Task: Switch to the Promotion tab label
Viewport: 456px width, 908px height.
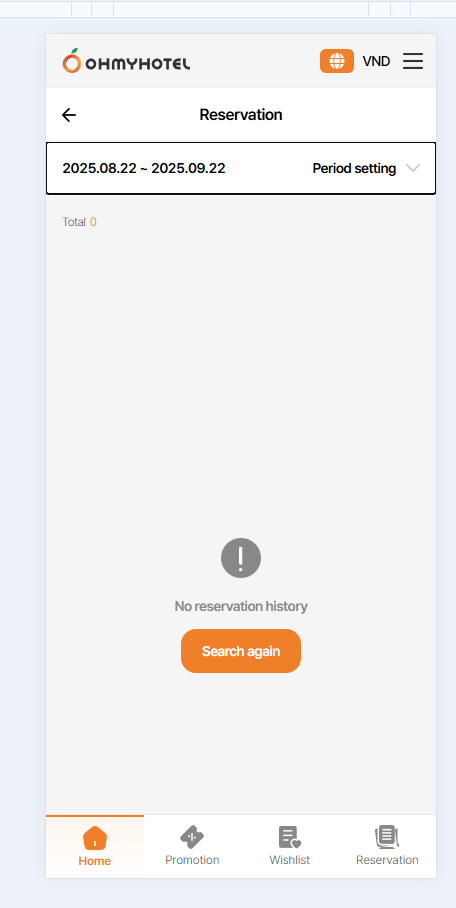Action: coord(192,860)
